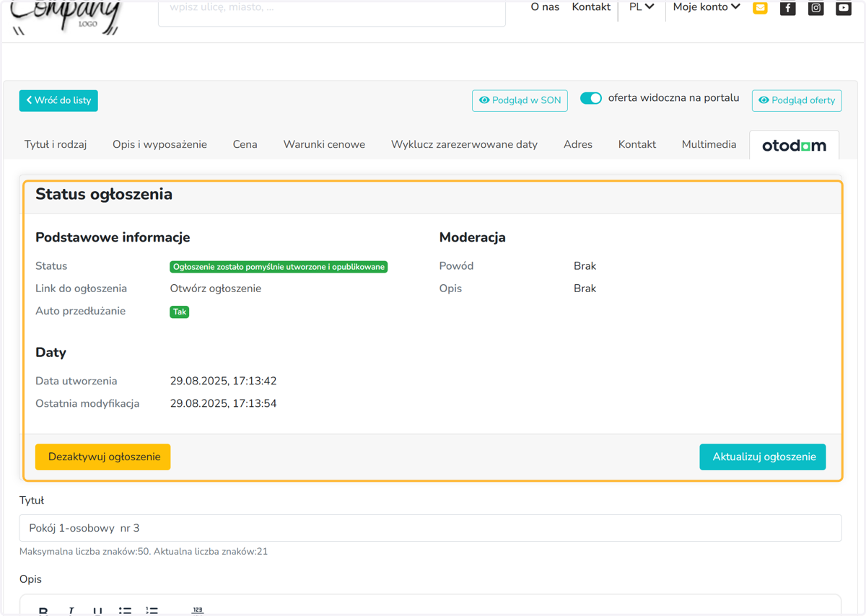Open the 'Kontakt' header link
866x616 pixels.
click(591, 6)
